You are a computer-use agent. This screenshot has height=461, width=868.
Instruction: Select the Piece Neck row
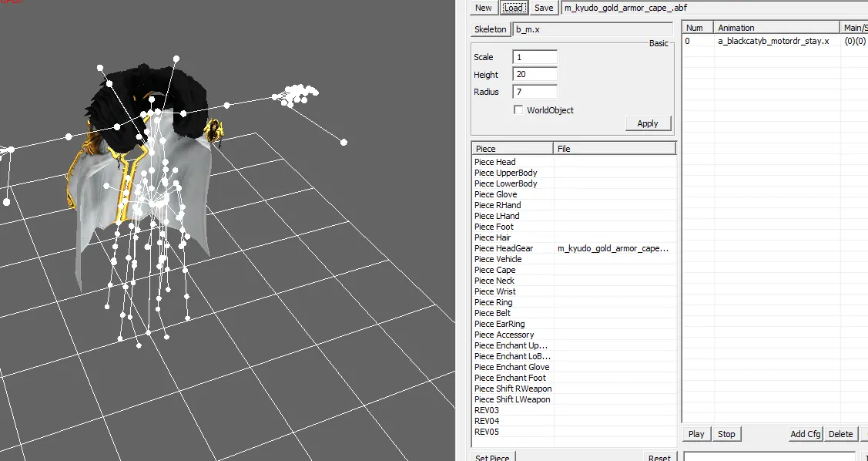click(x=574, y=281)
